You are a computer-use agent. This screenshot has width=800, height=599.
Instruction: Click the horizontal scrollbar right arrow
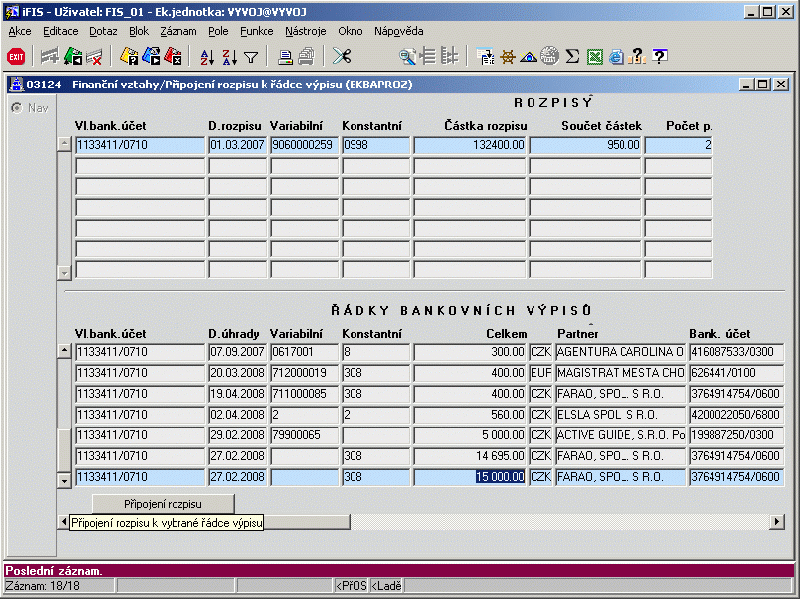[777, 522]
